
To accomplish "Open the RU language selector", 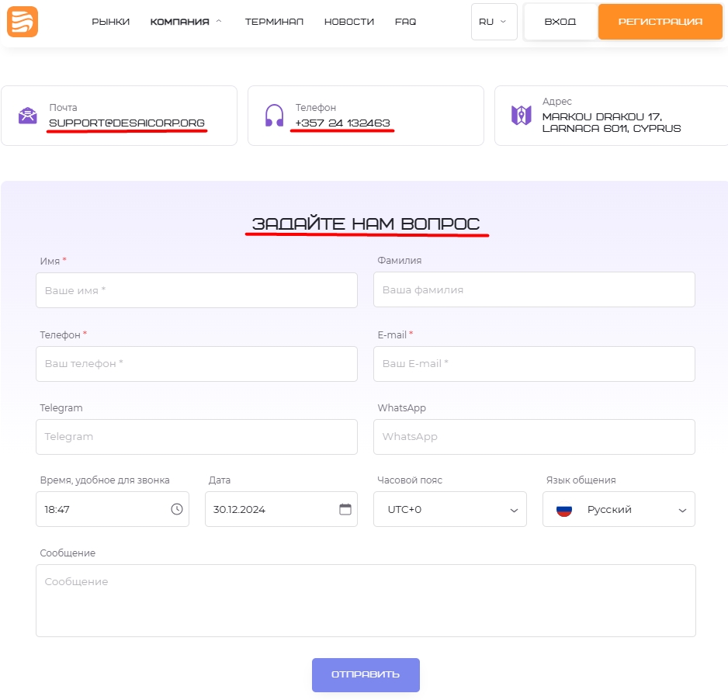I will coord(494,22).
